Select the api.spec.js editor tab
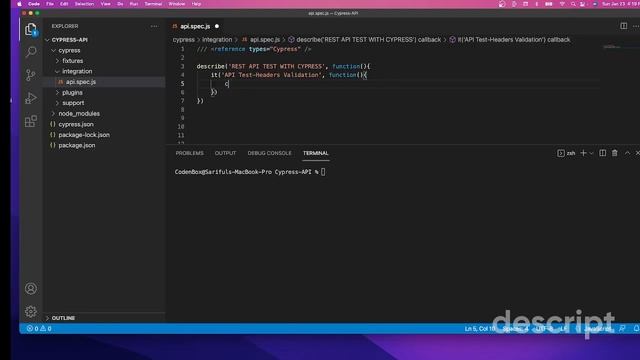Viewport: 640px width, 360px height. click(x=195, y=26)
